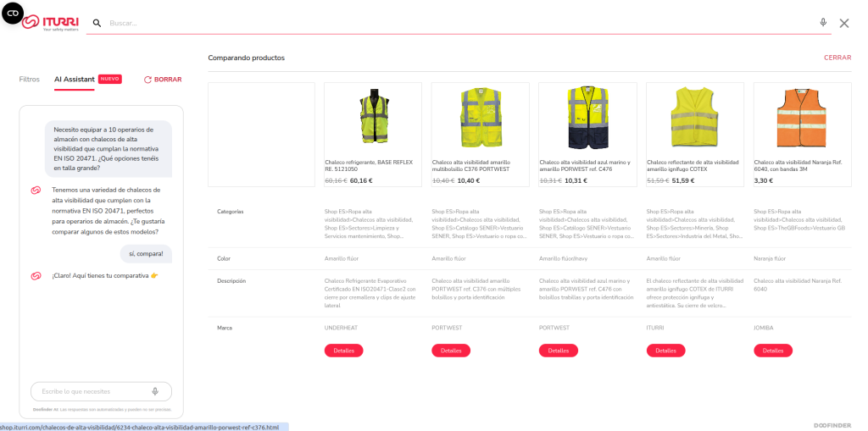
Task: Click the Categorías row label
Action: [x=231, y=212]
